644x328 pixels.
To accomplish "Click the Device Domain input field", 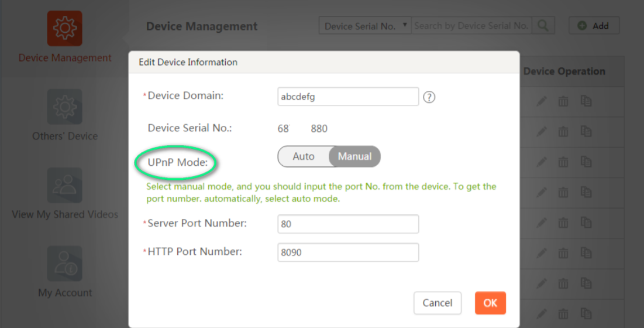I will point(348,97).
